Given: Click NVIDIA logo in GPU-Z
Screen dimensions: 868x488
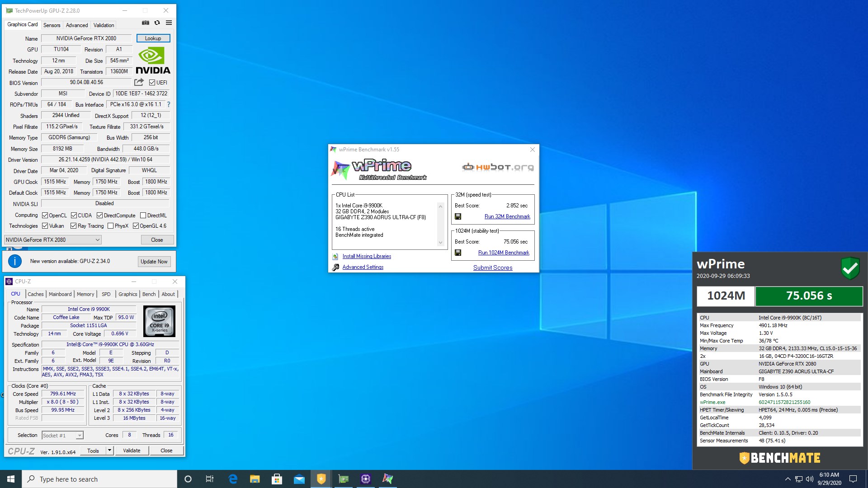Looking at the screenshot, I should point(153,61).
